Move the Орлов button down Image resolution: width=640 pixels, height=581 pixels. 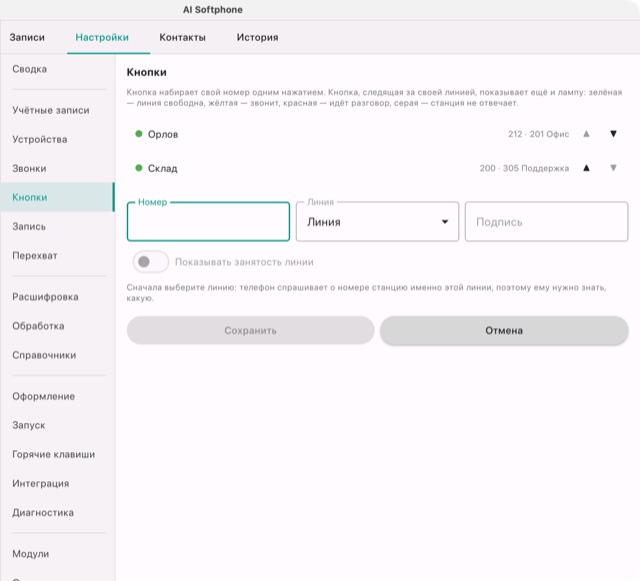(x=613, y=134)
